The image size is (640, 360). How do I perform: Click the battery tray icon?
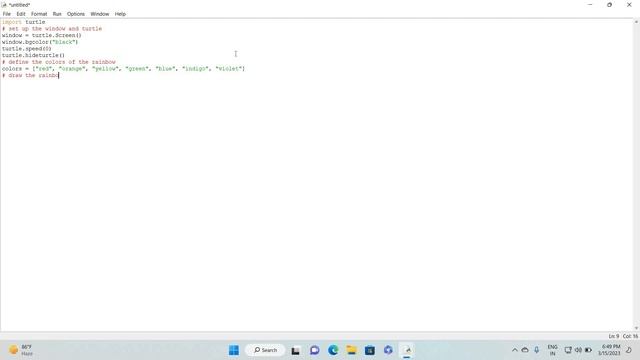[x=588, y=350]
